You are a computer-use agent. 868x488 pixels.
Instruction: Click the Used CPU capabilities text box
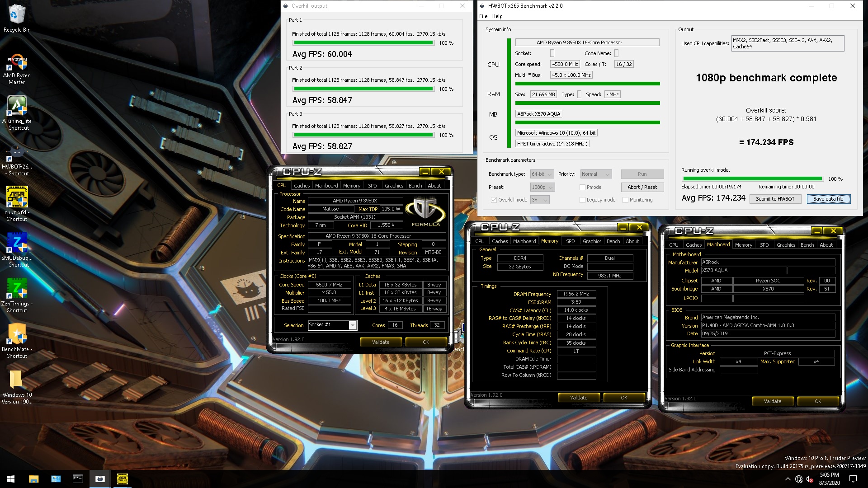coord(788,43)
